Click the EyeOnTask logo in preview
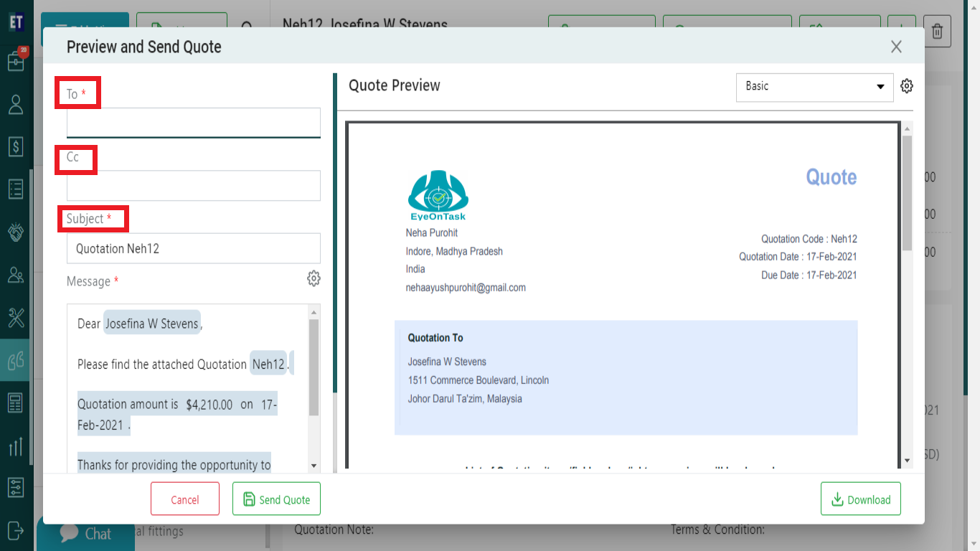This screenshot has height=551, width=980. (438, 196)
